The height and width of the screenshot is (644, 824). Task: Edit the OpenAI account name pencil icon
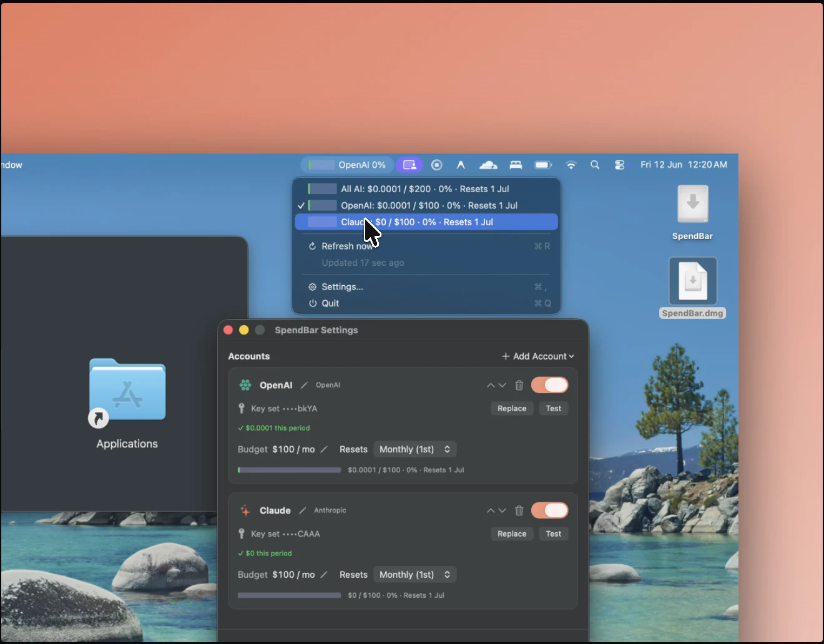[304, 385]
